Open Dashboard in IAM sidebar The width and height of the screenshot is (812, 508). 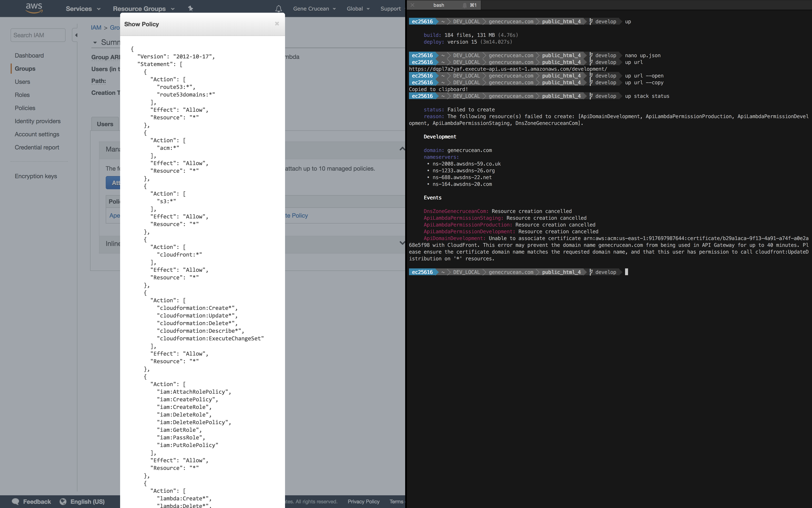29,55
